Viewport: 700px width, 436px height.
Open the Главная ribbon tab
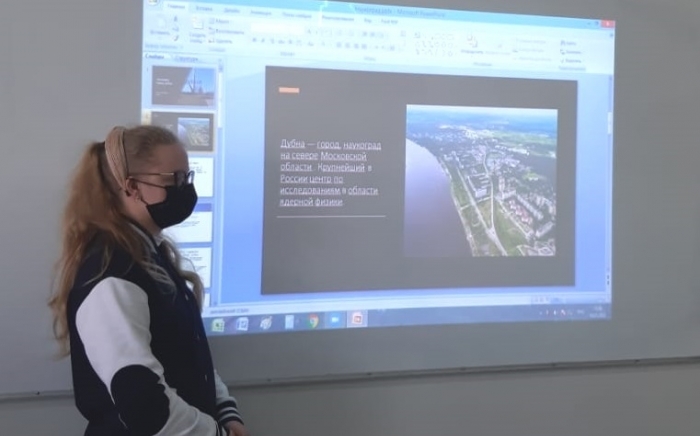coord(176,6)
